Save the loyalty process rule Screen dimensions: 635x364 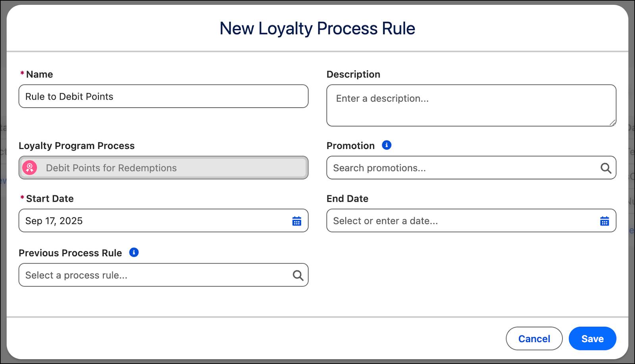point(592,339)
